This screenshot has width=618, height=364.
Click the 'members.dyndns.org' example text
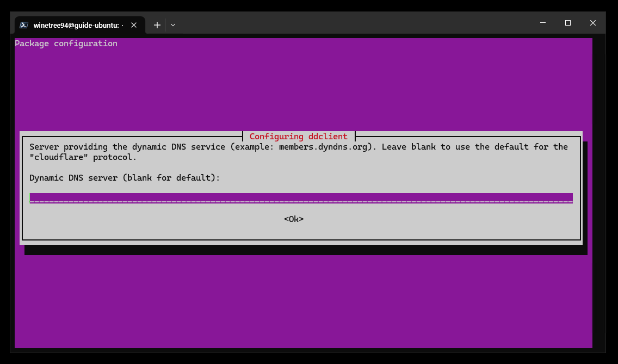(x=323, y=147)
